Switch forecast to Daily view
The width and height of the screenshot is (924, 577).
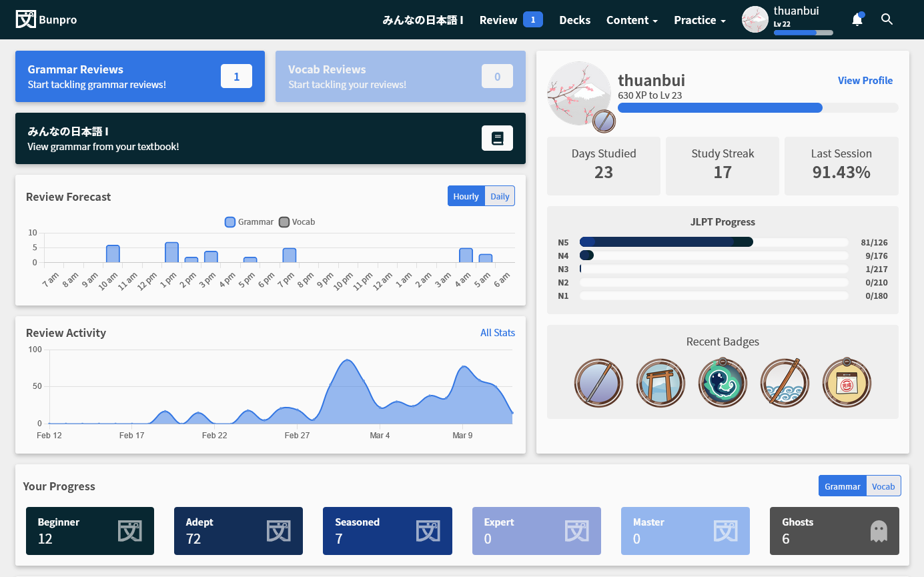[x=500, y=196]
